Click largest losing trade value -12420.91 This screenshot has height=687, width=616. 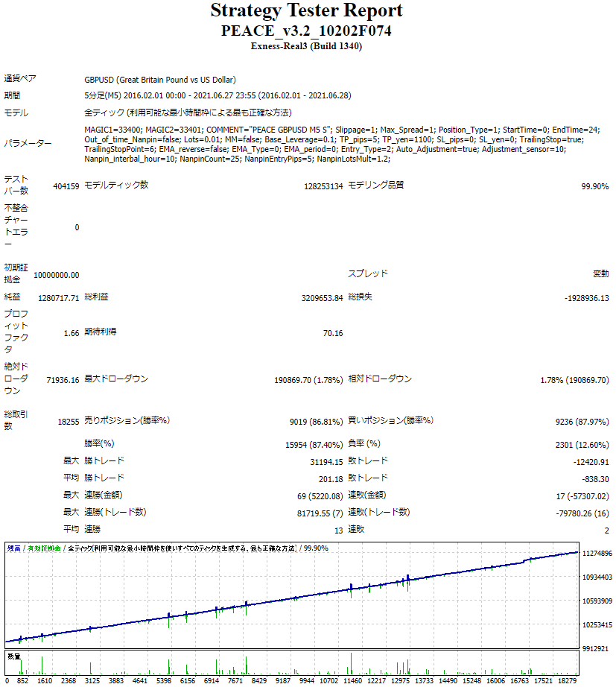tap(591, 462)
